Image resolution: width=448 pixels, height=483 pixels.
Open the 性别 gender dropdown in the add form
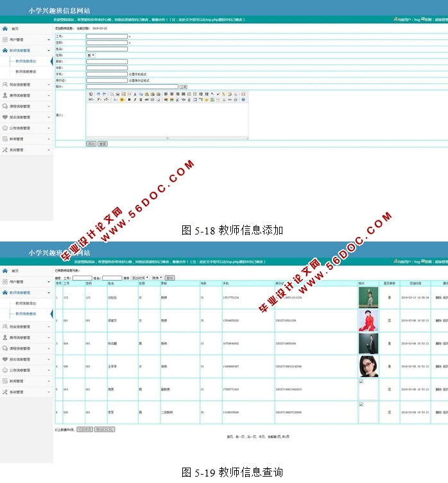coord(91,55)
